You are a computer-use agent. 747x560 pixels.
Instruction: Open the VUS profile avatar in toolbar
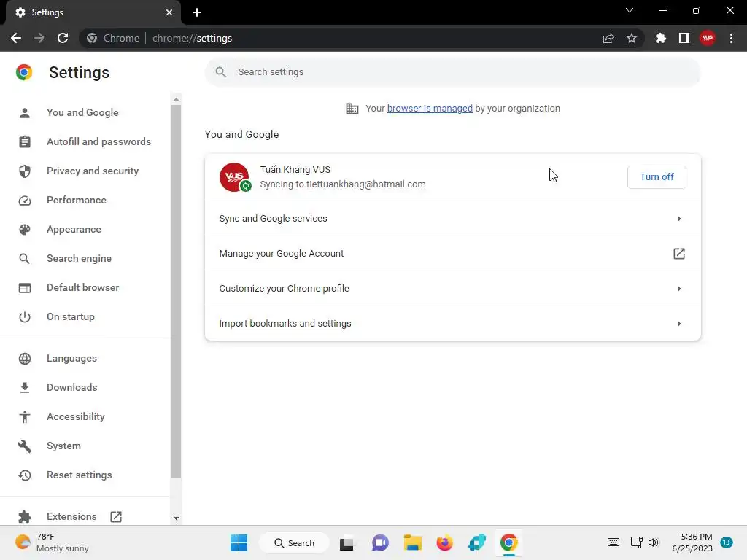708,38
